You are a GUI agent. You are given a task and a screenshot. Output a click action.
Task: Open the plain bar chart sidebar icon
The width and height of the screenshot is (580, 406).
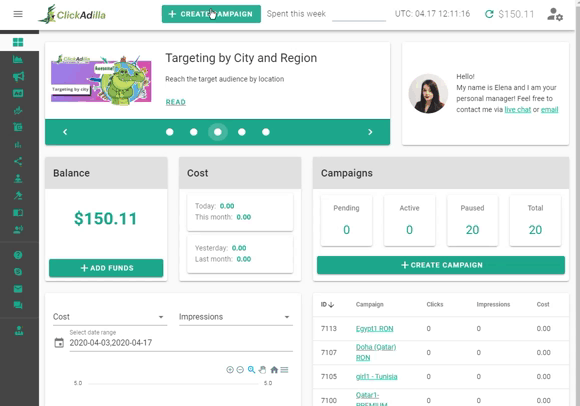click(18, 144)
